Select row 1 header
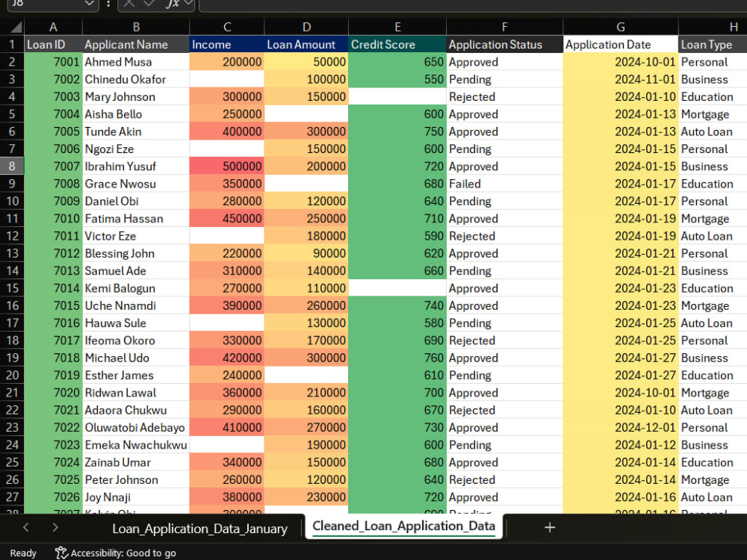Image resolution: width=747 pixels, height=560 pixels. point(12,45)
